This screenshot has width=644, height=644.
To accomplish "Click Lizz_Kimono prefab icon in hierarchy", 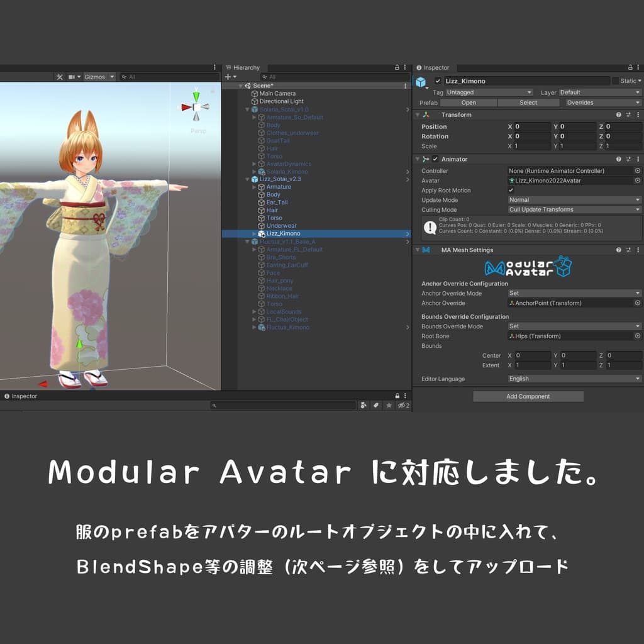I will tap(261, 234).
